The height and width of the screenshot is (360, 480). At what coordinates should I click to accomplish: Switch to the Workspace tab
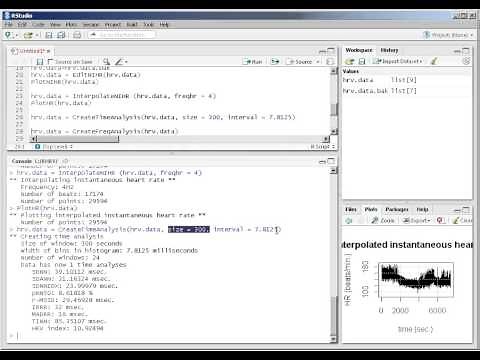coord(359,50)
